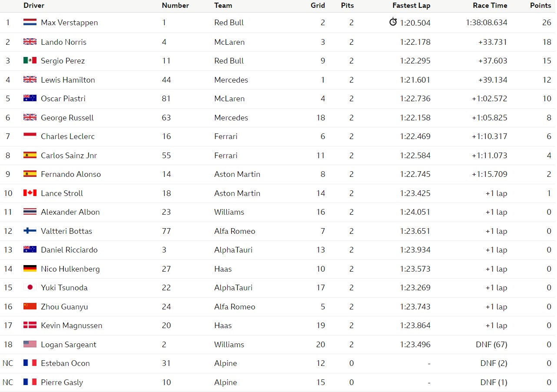This screenshot has height=392, width=557.
Task: Click the Finnish flag beside Valtteri Bottas
Action: click(x=30, y=231)
